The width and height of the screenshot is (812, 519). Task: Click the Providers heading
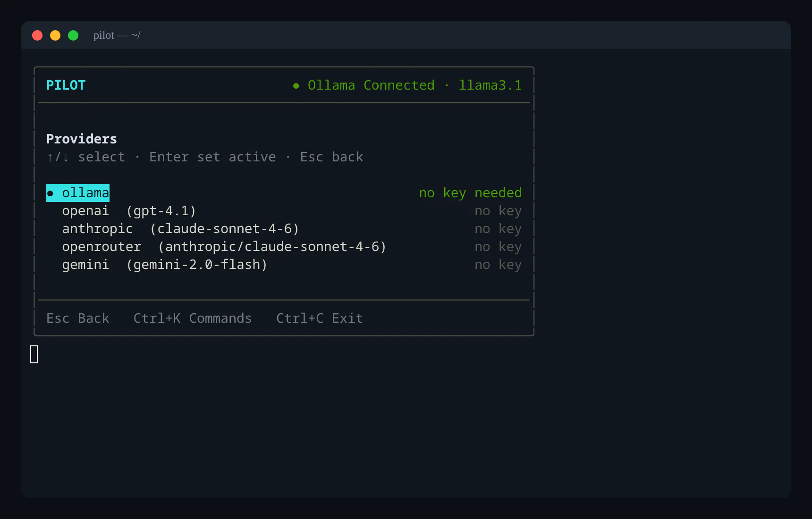coord(82,139)
